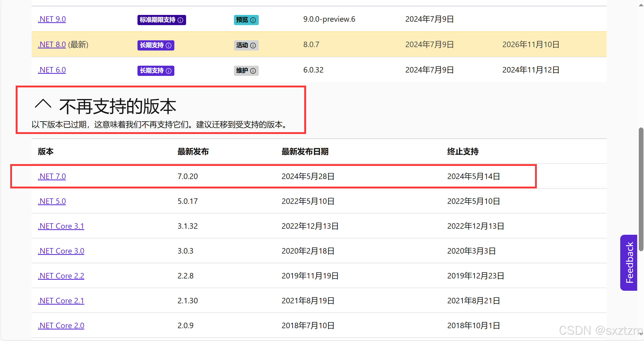Click version value 2.2.8
644x341 pixels.
pos(186,276)
